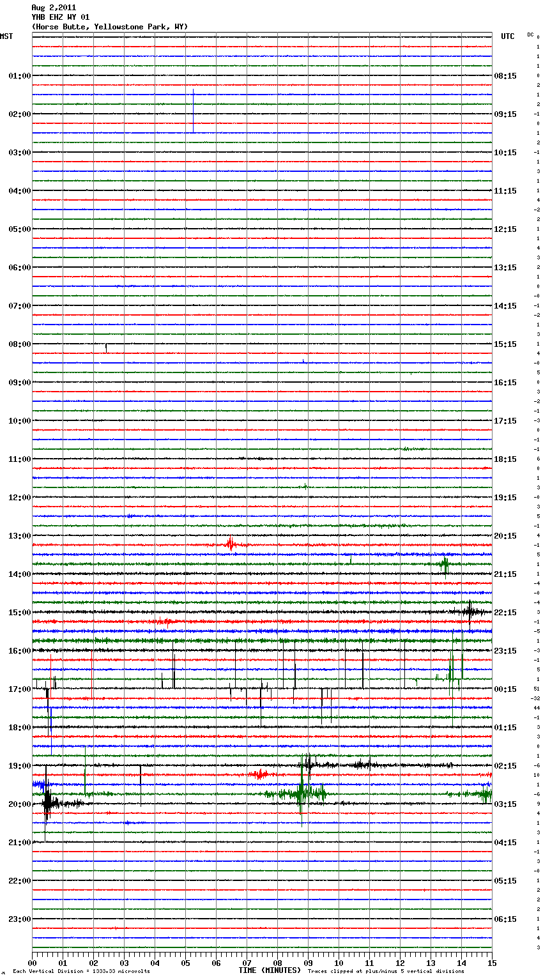The height and width of the screenshot is (980, 543).
Task: Click the 'Aug 2,2011' date heading
Action: coord(54,8)
